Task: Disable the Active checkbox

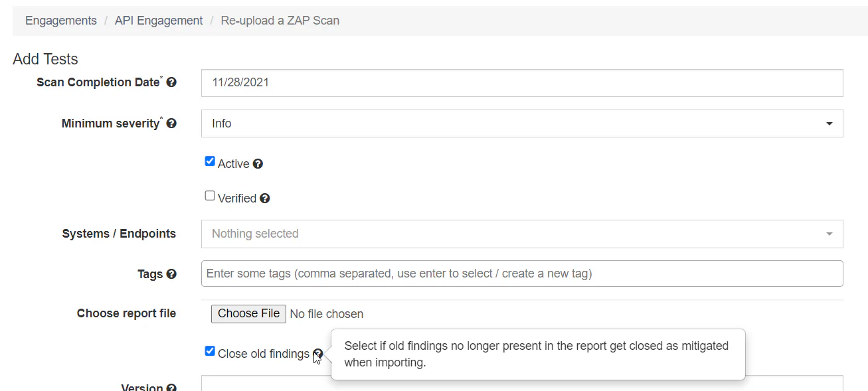Action: click(x=209, y=161)
